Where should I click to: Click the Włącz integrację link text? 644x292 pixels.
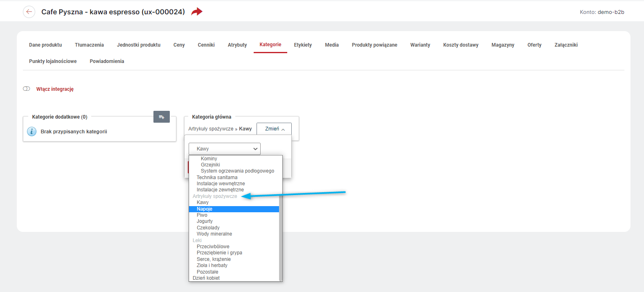(55, 89)
